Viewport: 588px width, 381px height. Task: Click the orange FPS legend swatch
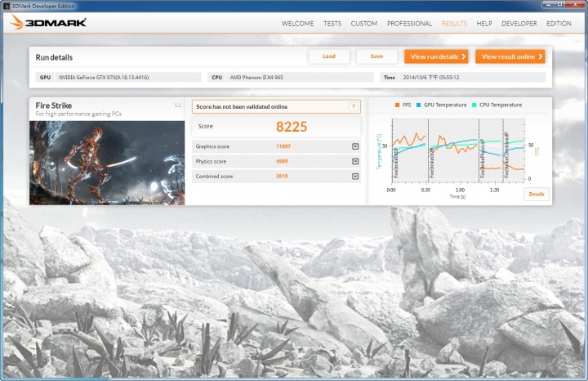coord(397,105)
